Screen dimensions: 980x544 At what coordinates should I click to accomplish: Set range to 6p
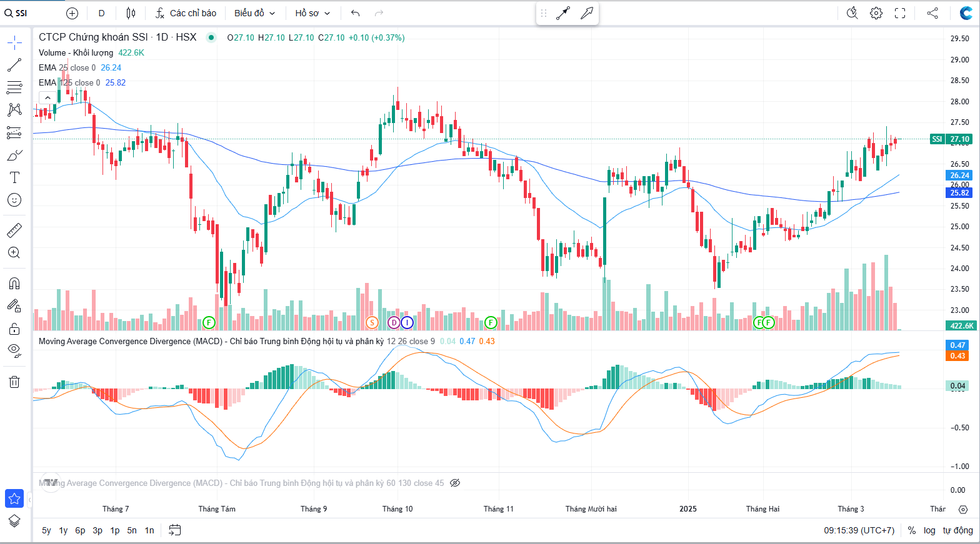pyautogui.click(x=80, y=530)
